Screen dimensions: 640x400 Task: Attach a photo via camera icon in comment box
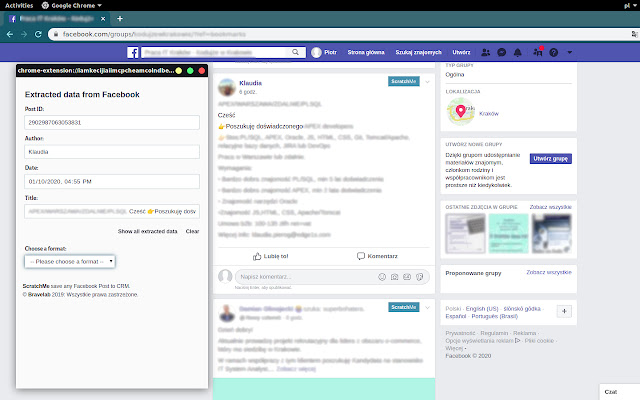[x=394, y=277]
